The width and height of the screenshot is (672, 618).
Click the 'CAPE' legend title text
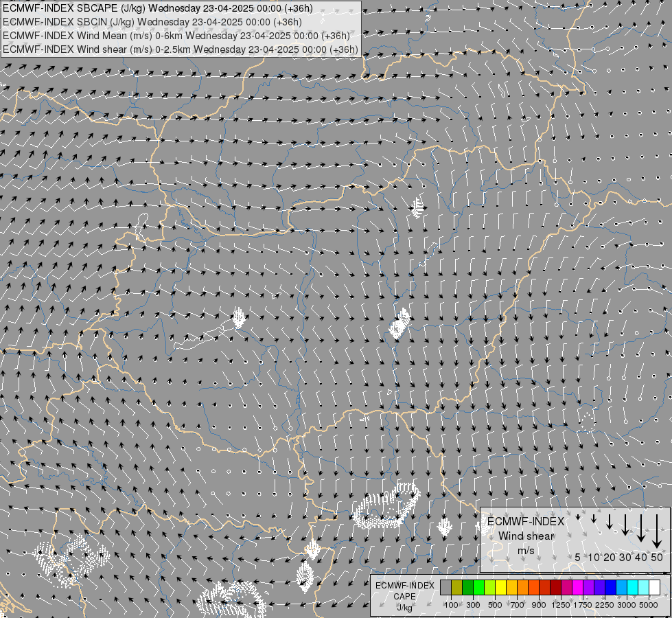click(404, 596)
